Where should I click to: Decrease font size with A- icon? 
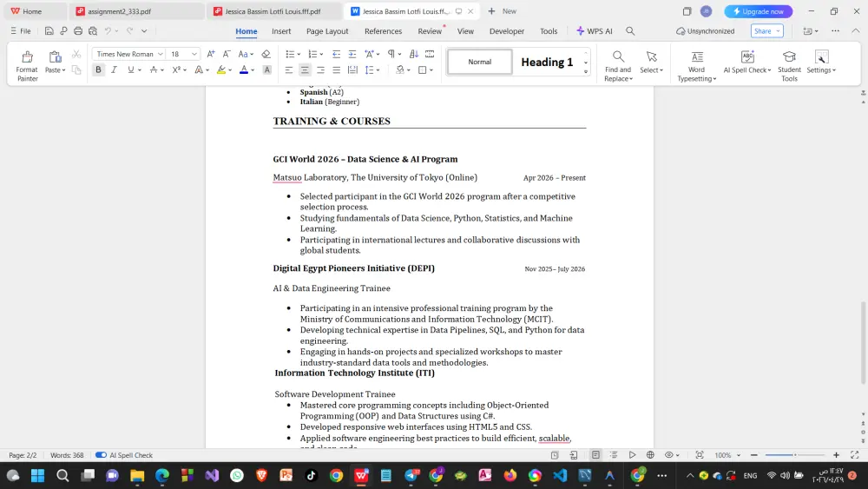(x=227, y=54)
